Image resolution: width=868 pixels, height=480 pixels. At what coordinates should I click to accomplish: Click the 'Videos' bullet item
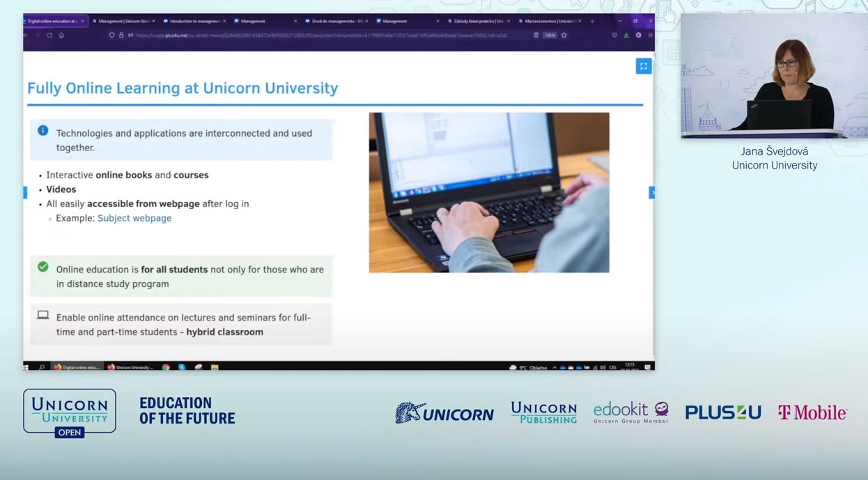point(61,189)
